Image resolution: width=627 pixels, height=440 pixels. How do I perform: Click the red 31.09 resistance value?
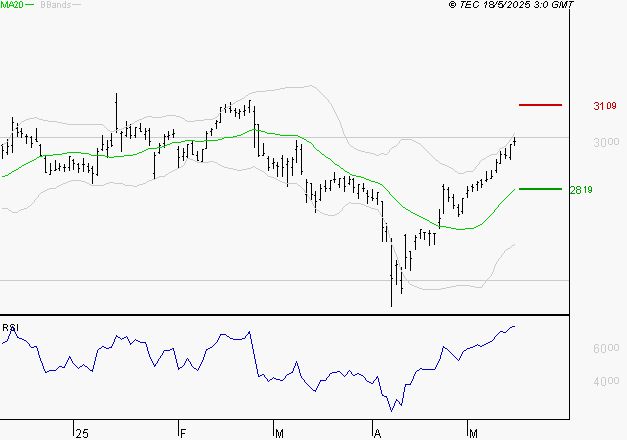(x=605, y=106)
